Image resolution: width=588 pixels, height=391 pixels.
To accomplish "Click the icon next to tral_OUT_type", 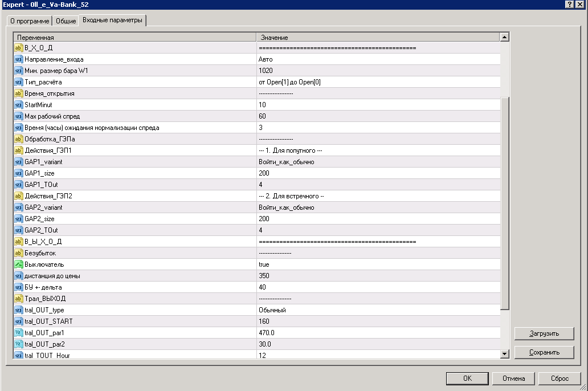I will 18,309.
